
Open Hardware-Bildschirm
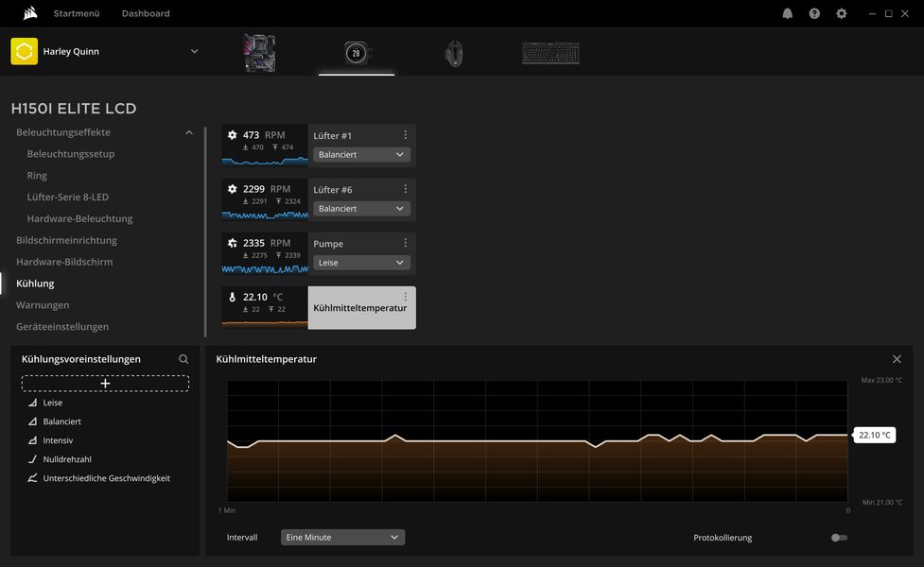tap(64, 262)
